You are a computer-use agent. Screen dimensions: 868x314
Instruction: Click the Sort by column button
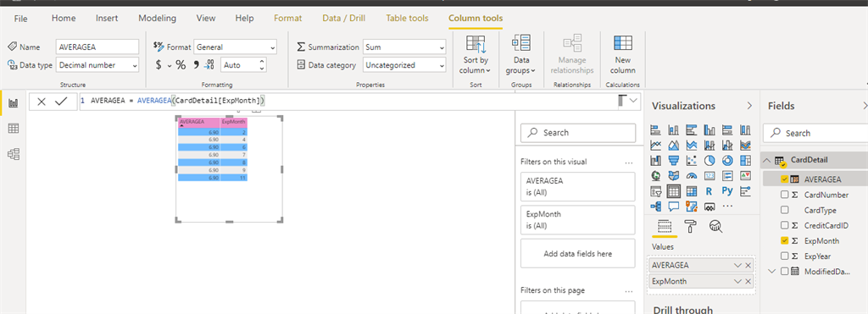click(x=476, y=54)
